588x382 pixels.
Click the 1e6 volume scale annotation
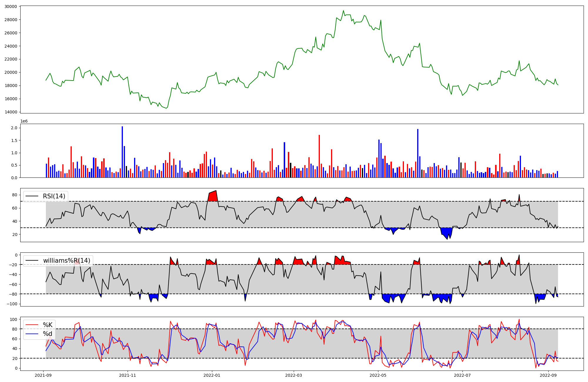click(x=24, y=121)
